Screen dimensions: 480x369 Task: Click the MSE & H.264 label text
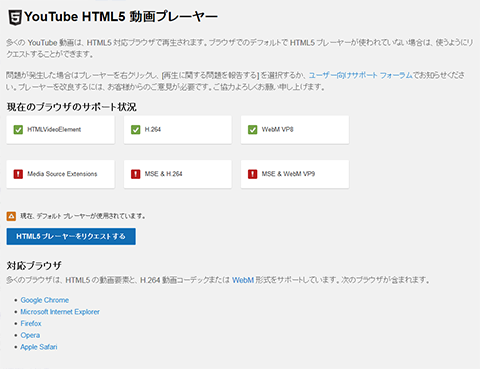[x=163, y=174]
